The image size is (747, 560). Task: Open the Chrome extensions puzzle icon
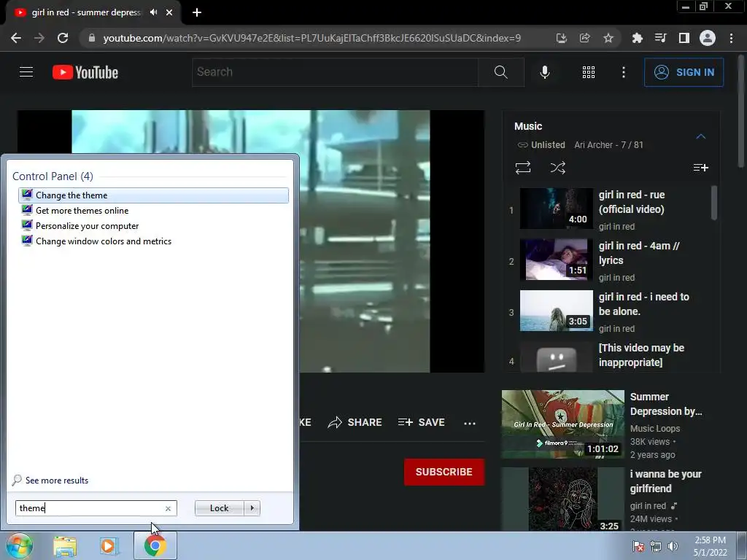pos(637,38)
